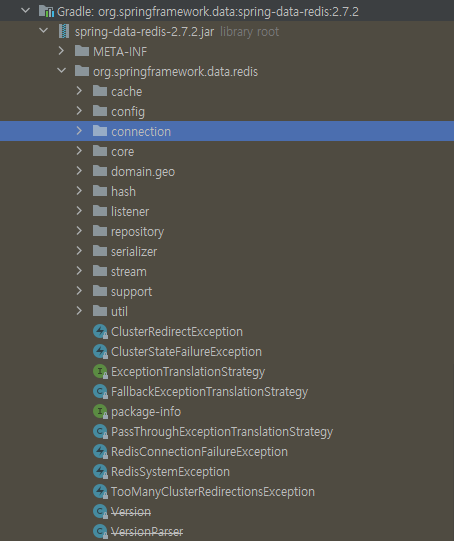Select the ClusterRedirectException class
This screenshot has width=454, height=541.
(x=177, y=332)
